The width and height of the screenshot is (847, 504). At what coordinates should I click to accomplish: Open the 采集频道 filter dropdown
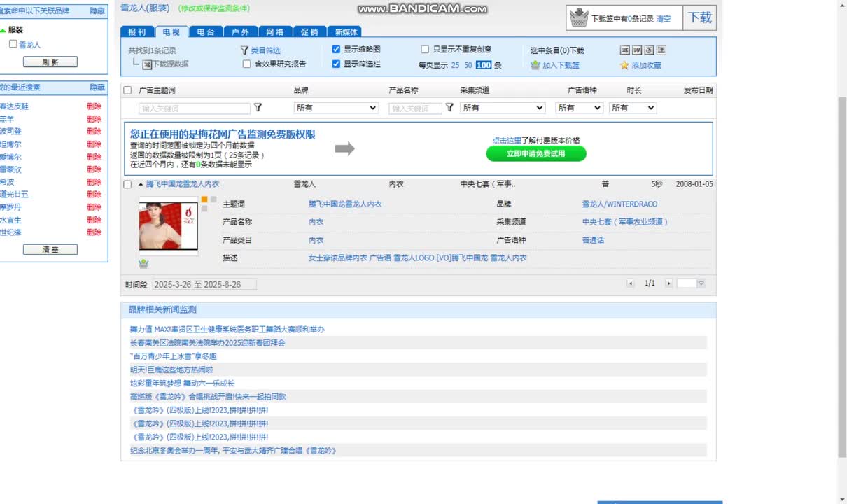point(503,108)
